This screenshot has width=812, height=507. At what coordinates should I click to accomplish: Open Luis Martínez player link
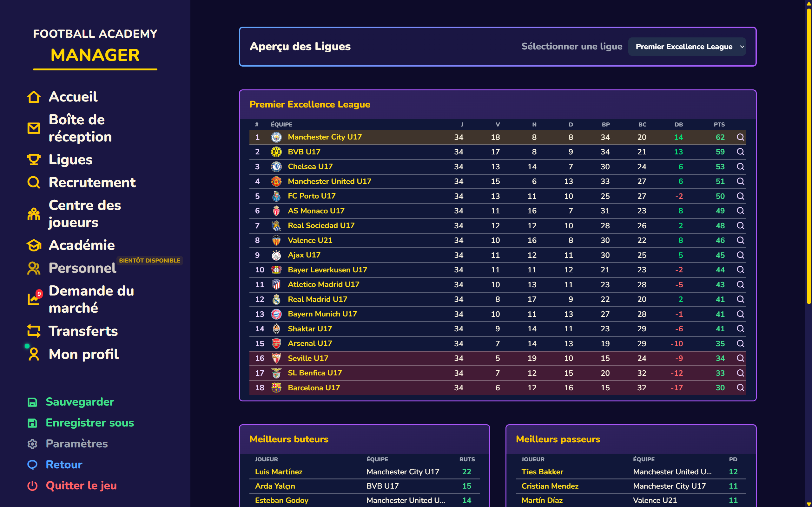(279, 472)
